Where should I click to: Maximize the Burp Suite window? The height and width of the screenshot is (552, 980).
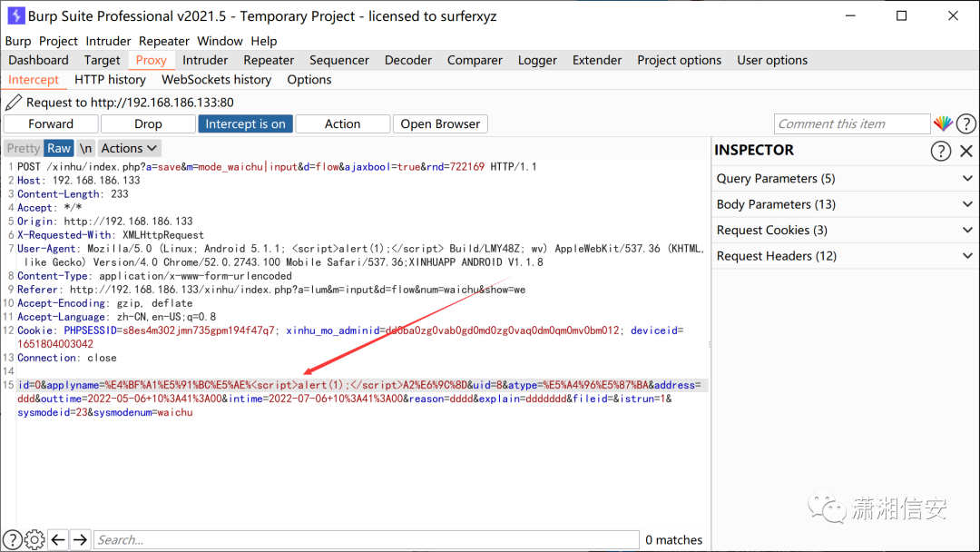click(901, 15)
